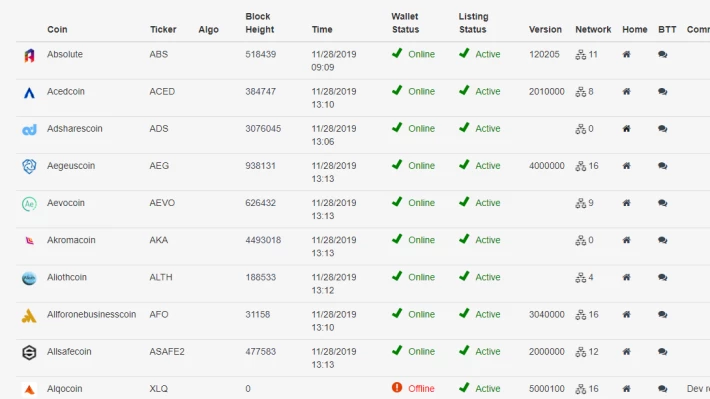Open Allforonebusinesscoin home page icon
710x399 pixels.
click(x=626, y=314)
